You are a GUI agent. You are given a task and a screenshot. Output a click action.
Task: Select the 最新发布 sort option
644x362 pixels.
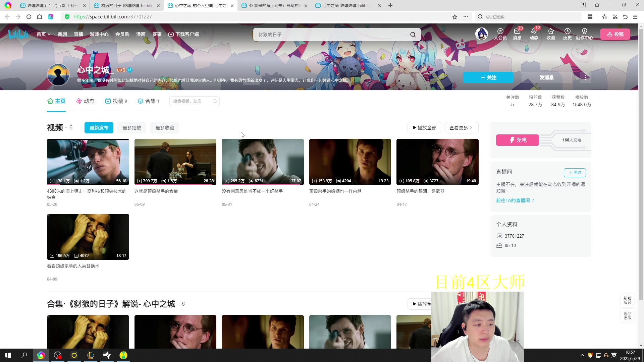click(x=99, y=128)
